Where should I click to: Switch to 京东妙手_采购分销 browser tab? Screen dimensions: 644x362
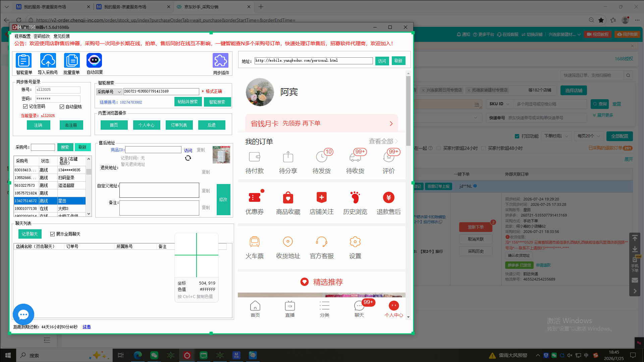tap(213, 7)
